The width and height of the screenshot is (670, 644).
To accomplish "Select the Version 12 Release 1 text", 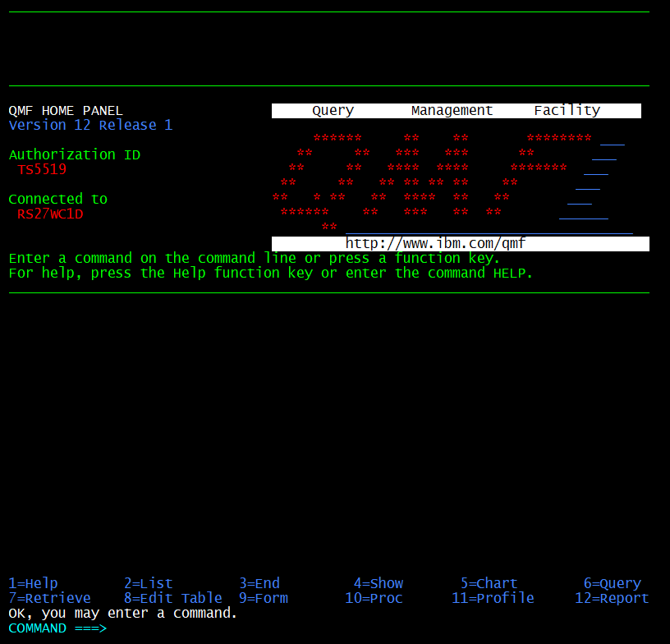I will click(x=90, y=125).
